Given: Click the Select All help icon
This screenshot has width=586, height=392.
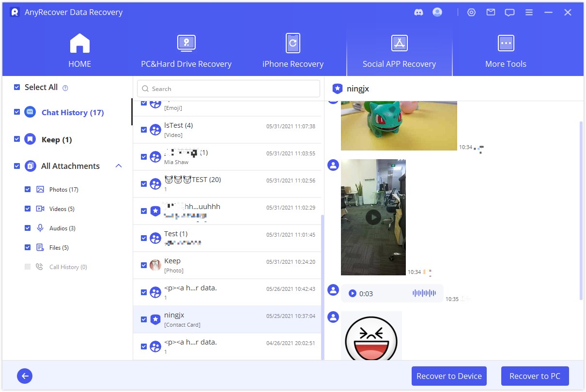Looking at the screenshot, I should tap(65, 88).
